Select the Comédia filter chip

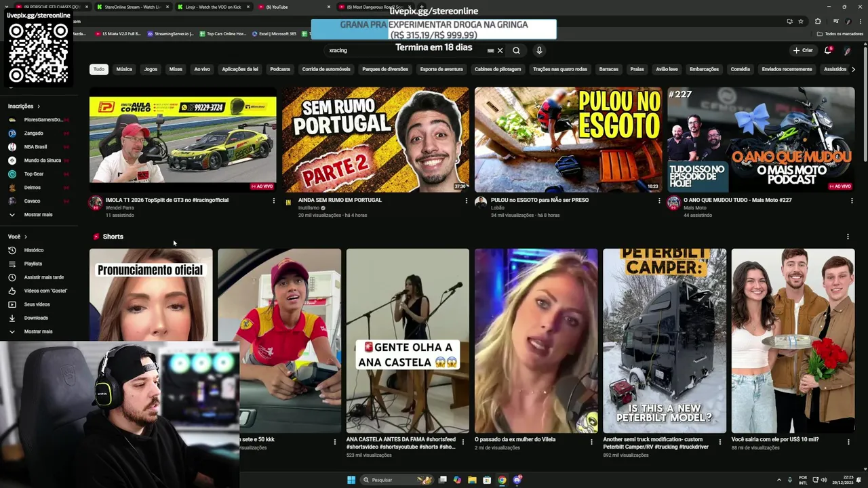(741, 69)
